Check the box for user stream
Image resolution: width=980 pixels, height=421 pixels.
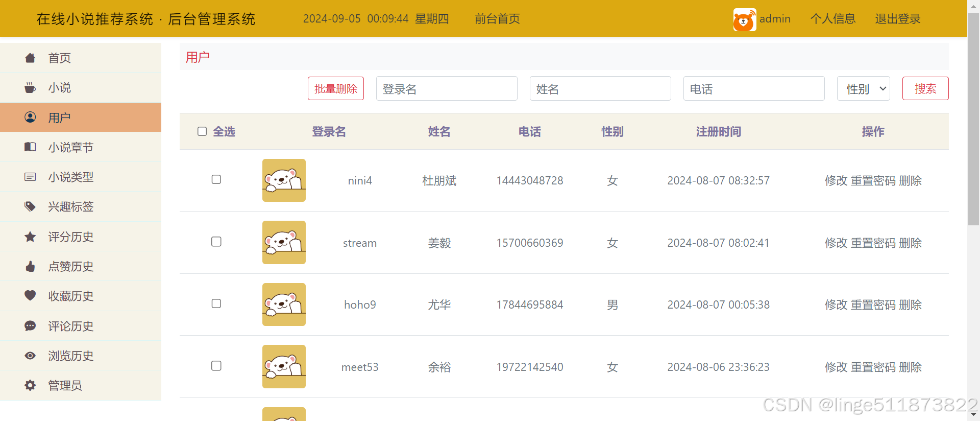click(x=216, y=242)
